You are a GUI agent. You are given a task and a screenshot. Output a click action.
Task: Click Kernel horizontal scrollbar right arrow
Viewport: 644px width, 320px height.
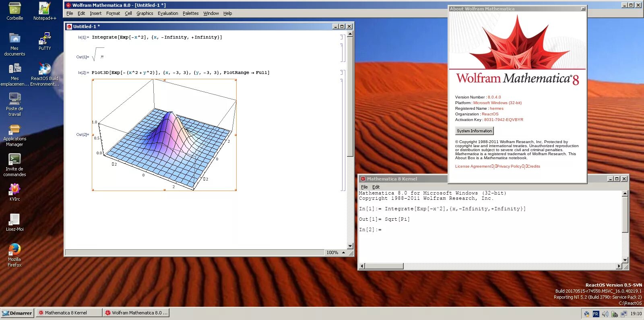coord(619,266)
